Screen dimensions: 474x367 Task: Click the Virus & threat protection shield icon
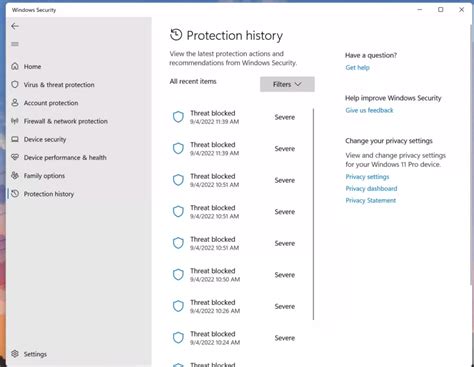click(x=15, y=84)
